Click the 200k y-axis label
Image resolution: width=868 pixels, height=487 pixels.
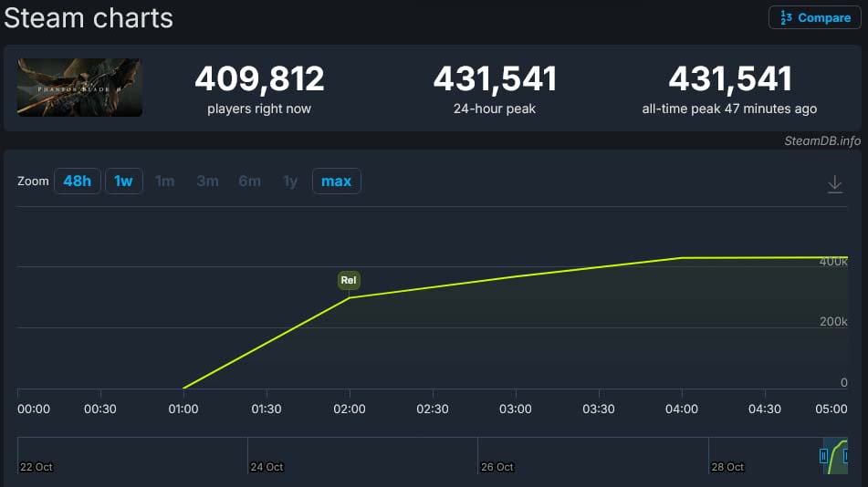pos(833,322)
